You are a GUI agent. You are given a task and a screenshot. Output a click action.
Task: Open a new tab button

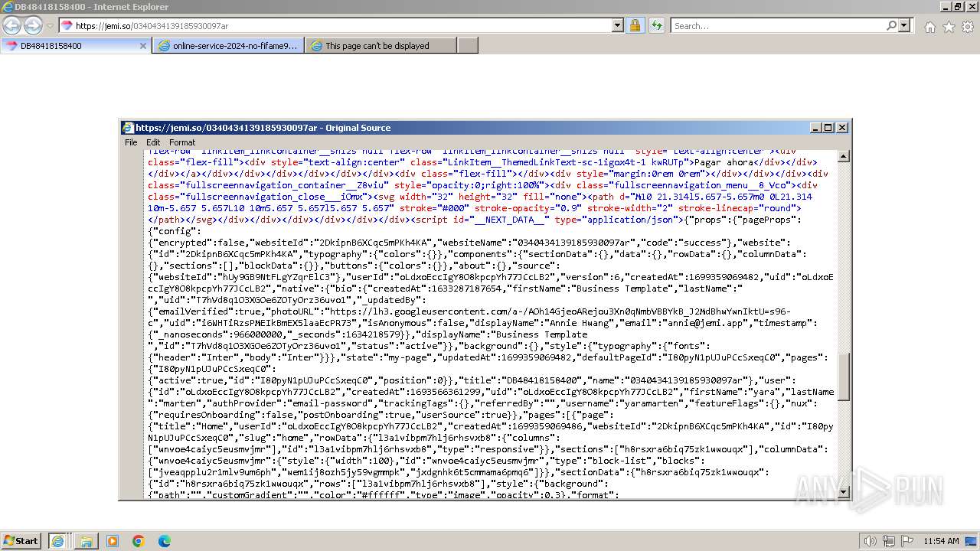pos(468,46)
